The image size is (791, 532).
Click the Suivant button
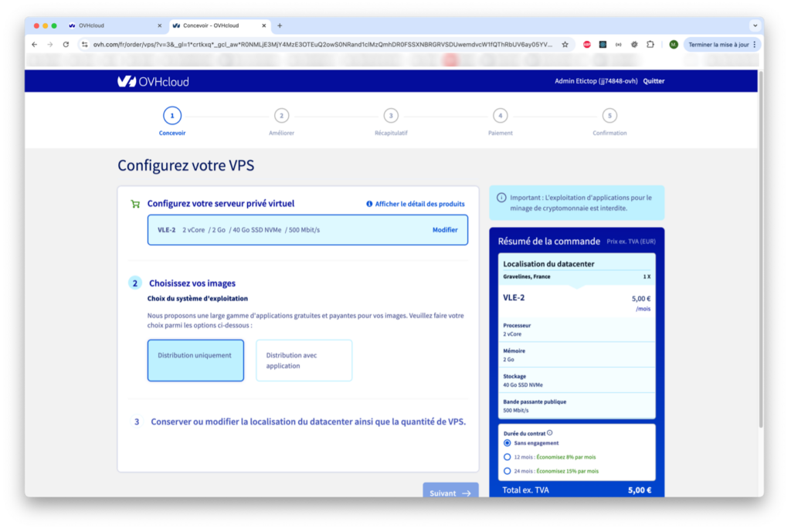tap(450, 491)
